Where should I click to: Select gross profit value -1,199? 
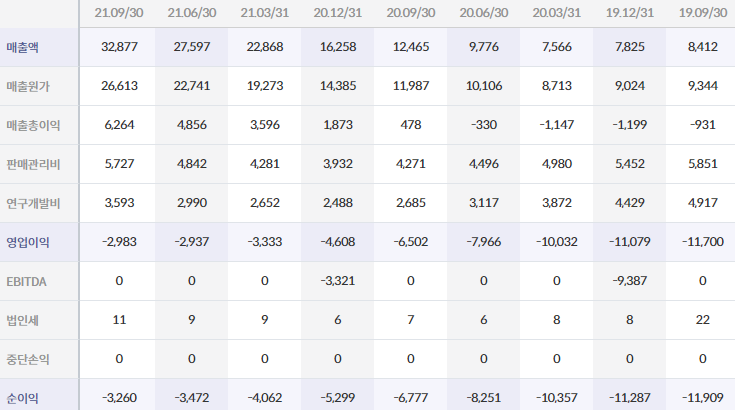tap(630, 125)
